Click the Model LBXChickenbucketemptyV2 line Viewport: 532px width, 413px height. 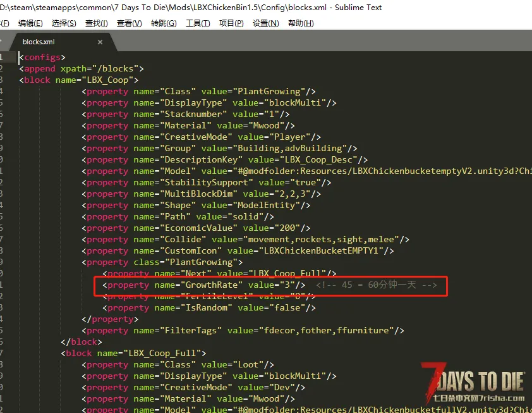tap(306, 171)
